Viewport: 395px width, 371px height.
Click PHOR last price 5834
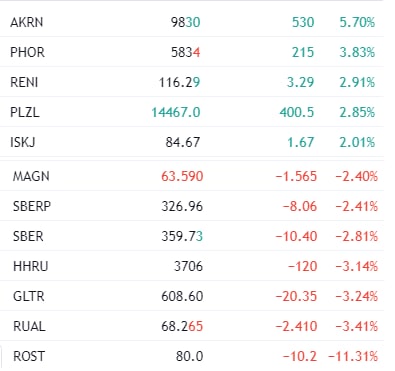186,52
